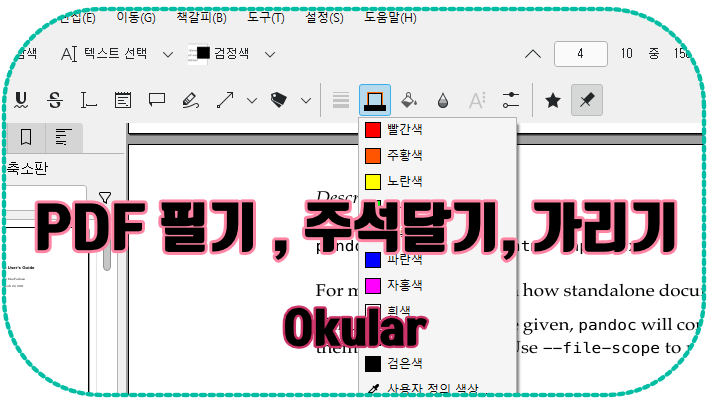Expand the black color mode dropdown
This screenshot has height=400, width=712.
[270, 54]
